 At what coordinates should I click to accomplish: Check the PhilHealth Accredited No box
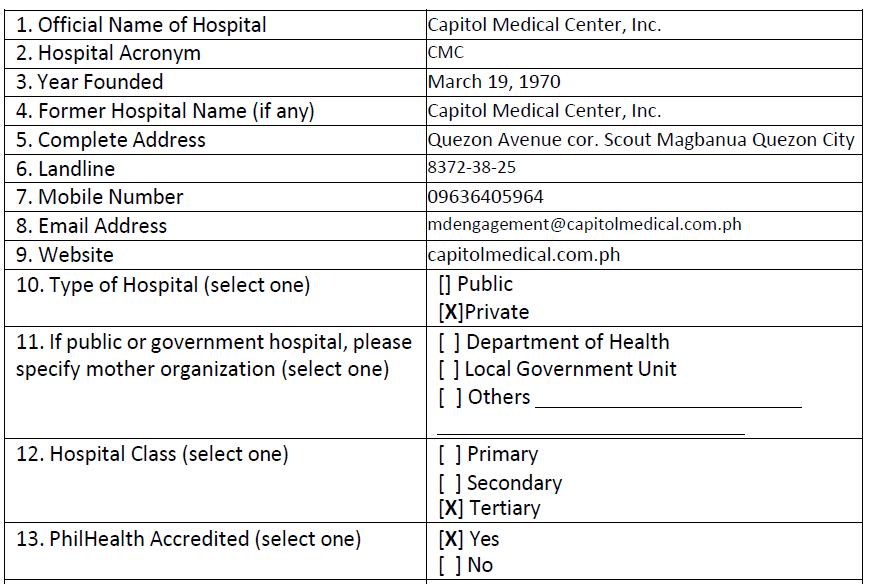pos(449,565)
